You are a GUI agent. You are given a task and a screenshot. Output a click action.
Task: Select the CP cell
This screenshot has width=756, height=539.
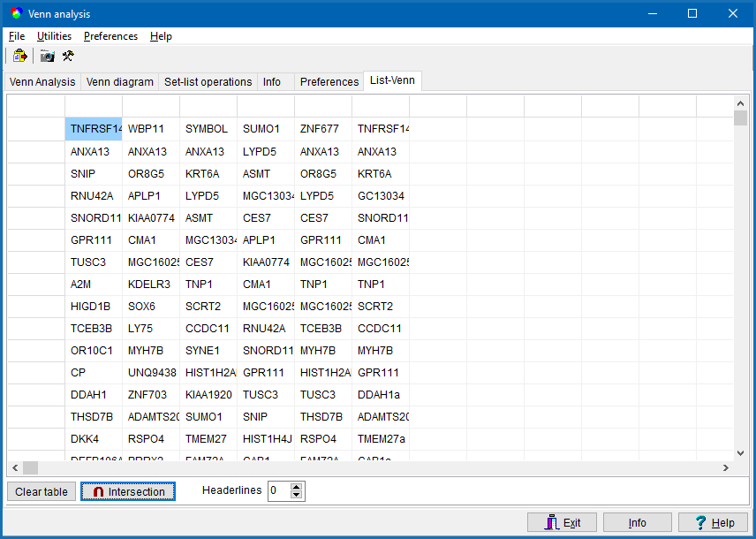tap(94, 373)
